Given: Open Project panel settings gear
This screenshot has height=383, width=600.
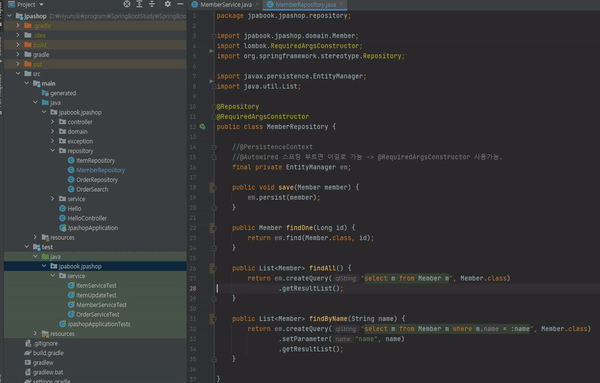Looking at the screenshot, I should coord(168,4).
